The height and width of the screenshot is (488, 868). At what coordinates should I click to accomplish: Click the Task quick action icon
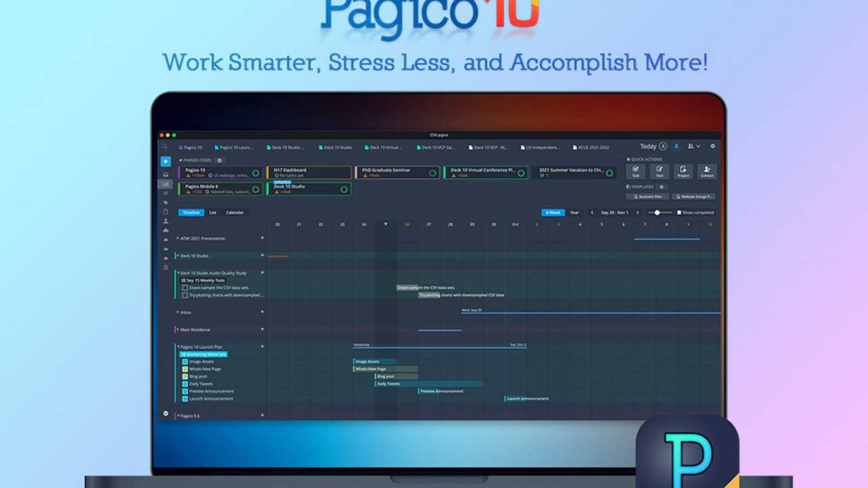click(636, 171)
